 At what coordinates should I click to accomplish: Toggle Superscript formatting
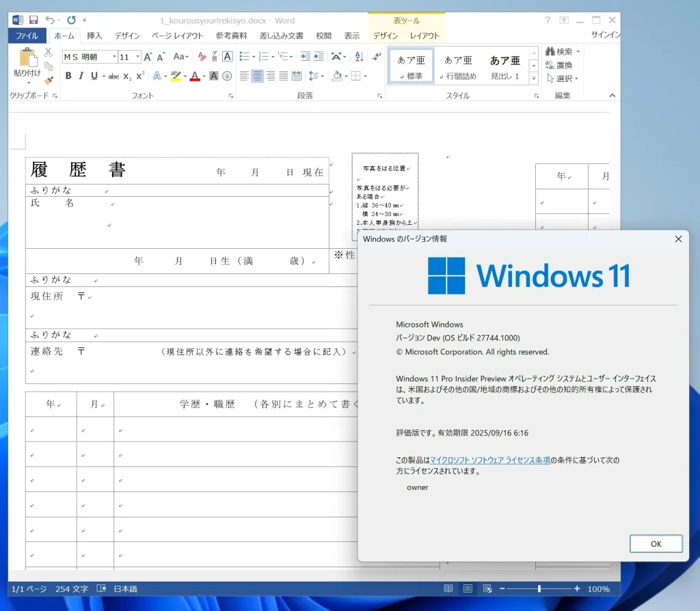(140, 76)
